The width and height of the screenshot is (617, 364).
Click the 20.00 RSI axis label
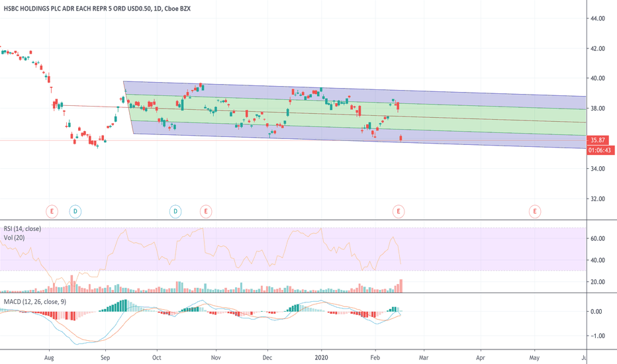pos(598,282)
